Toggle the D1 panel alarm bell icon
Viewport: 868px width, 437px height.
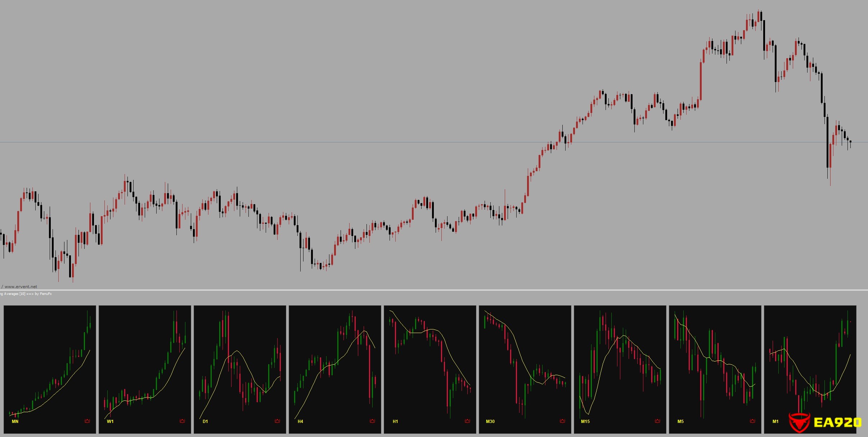[277, 421]
